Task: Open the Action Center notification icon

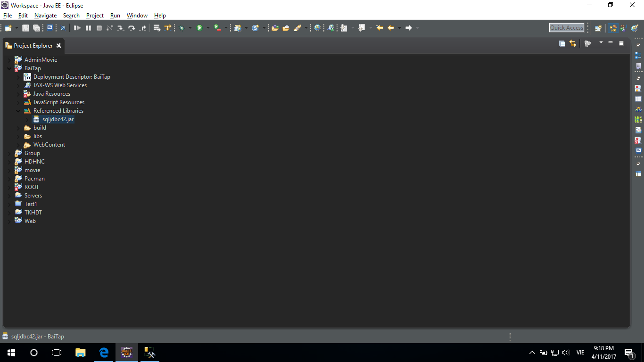Action: [x=629, y=353]
